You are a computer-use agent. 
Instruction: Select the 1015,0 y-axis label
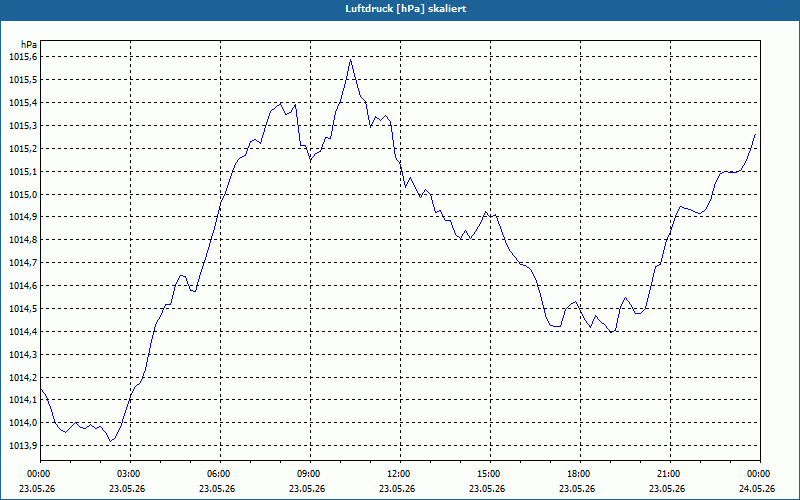23,194
